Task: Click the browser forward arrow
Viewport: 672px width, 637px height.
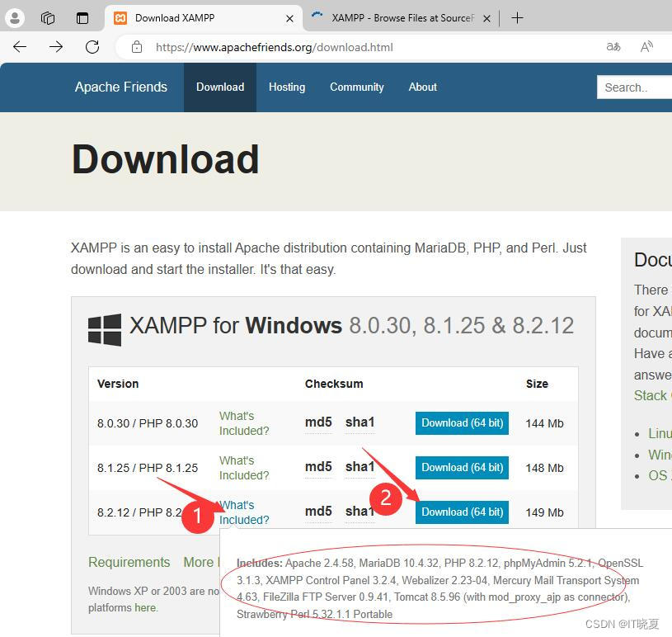Action: pos(56,47)
